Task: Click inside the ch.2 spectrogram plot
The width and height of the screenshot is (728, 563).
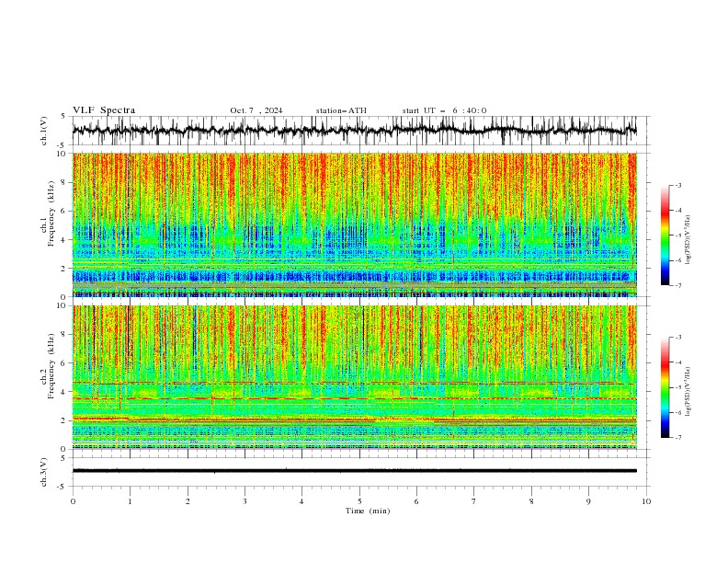Action: tap(355, 377)
